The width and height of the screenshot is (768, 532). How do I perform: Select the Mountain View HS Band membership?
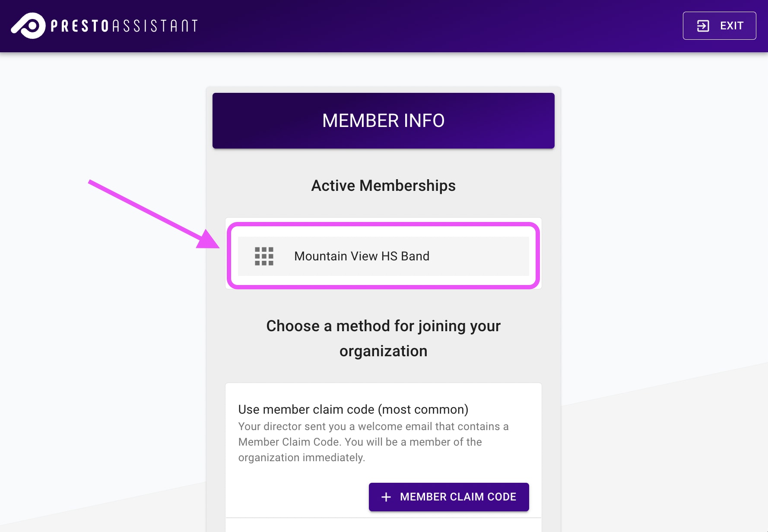[384, 256]
